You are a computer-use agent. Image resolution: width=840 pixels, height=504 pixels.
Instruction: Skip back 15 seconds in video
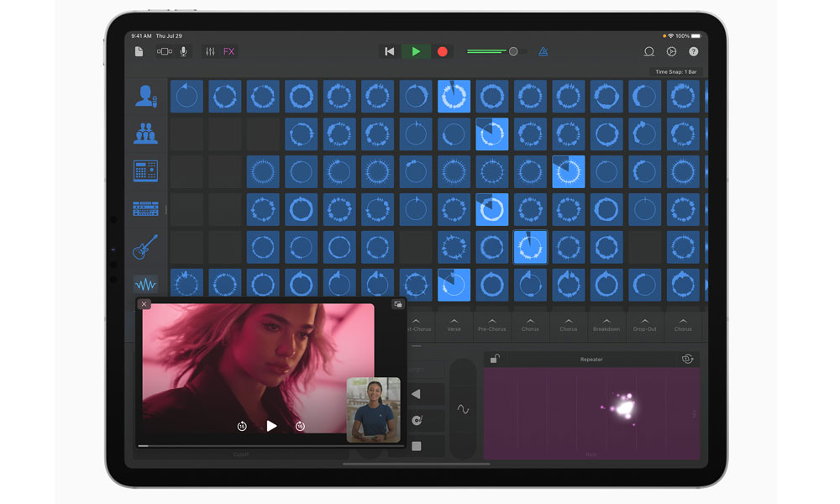pyautogui.click(x=242, y=427)
